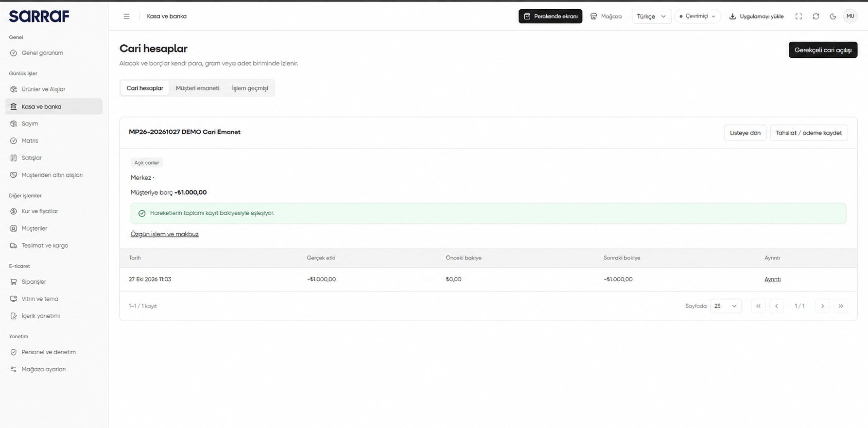Go to last page of pagination
Image resolution: width=868 pixels, height=428 pixels.
(841, 306)
